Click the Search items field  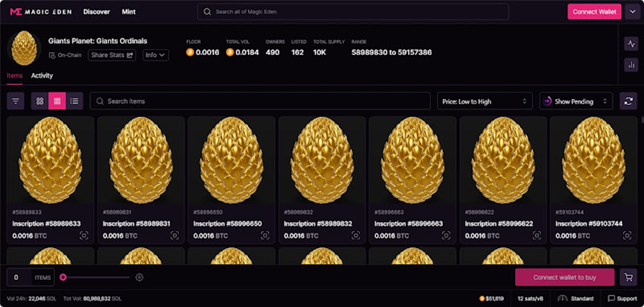click(x=261, y=101)
